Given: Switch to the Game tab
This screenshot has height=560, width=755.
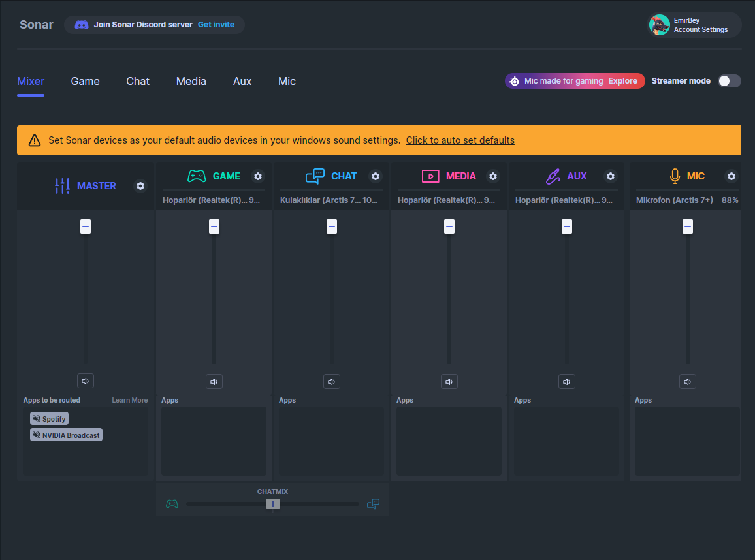Looking at the screenshot, I should click(85, 82).
